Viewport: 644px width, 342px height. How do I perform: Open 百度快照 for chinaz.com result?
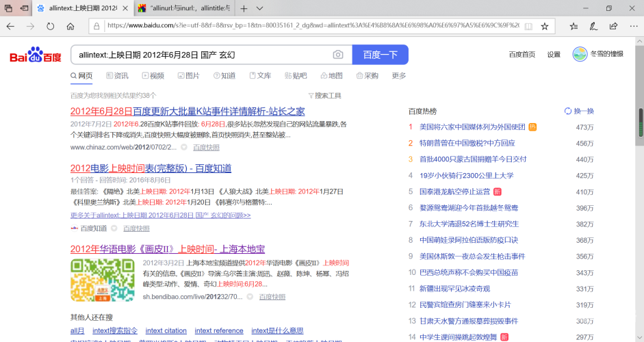tap(206, 147)
